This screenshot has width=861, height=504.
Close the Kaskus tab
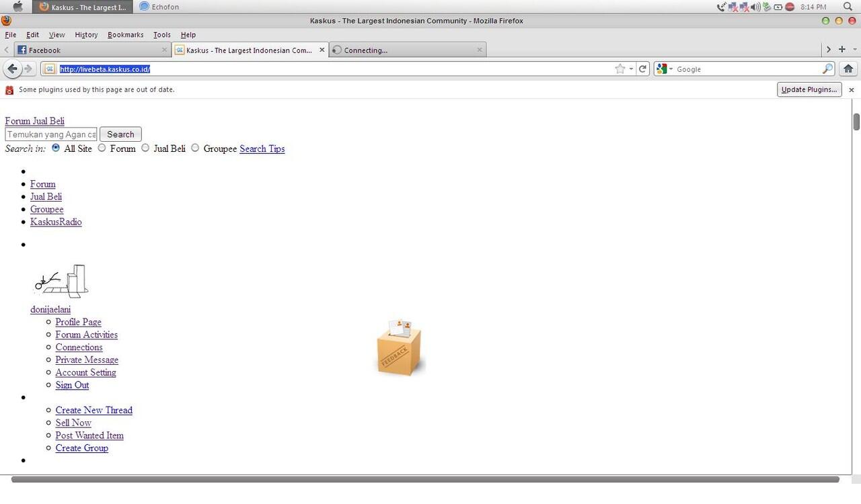[x=322, y=50]
